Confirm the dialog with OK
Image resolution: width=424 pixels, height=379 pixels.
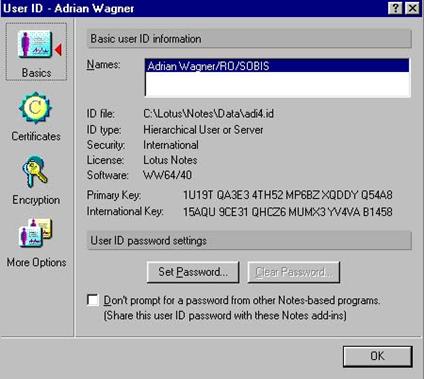[378, 356]
